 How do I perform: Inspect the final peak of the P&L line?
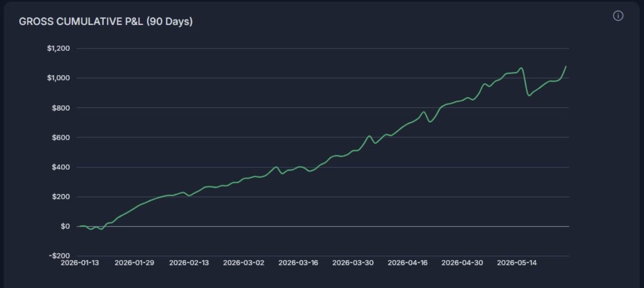pos(566,67)
